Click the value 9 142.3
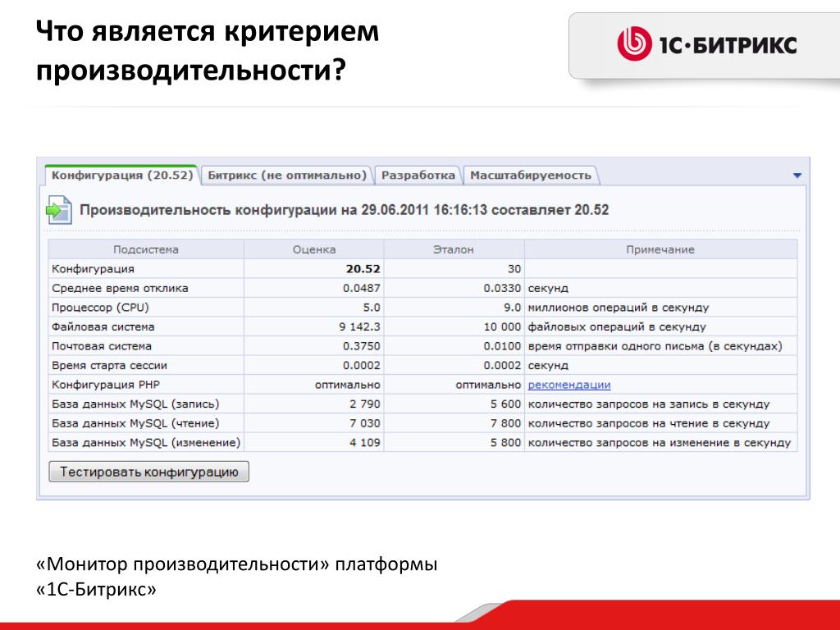 click(359, 326)
